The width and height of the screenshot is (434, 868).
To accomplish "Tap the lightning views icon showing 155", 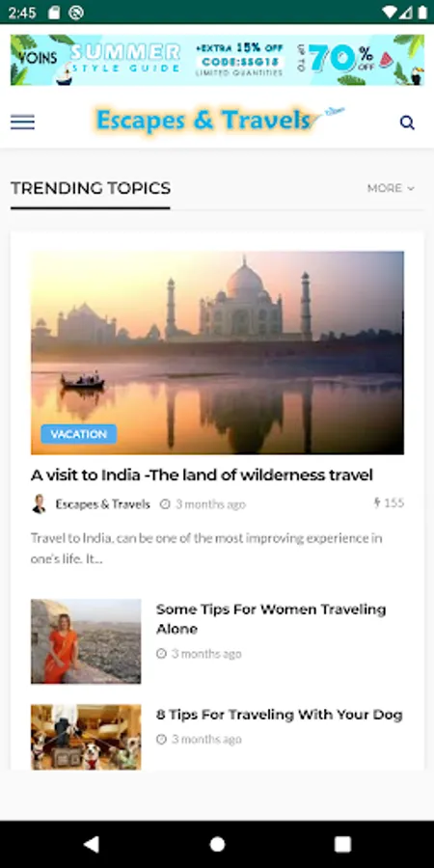I will click(377, 502).
